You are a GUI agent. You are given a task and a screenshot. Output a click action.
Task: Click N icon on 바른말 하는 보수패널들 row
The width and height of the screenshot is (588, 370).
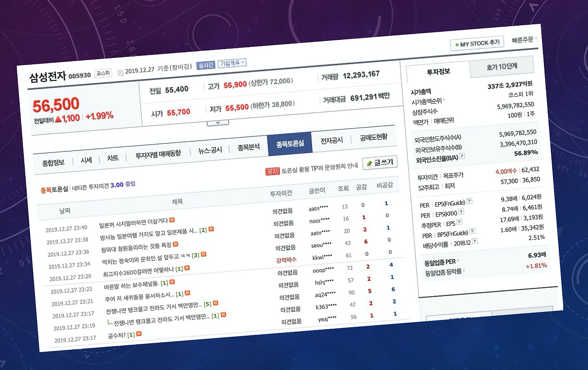pos(172,282)
